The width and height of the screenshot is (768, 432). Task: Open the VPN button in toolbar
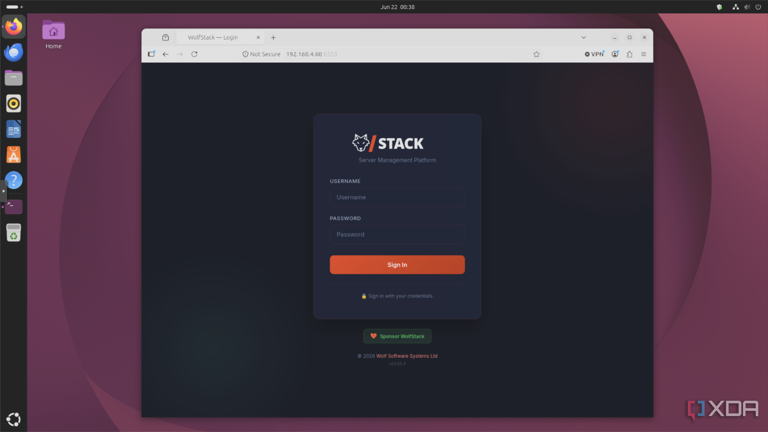595,54
